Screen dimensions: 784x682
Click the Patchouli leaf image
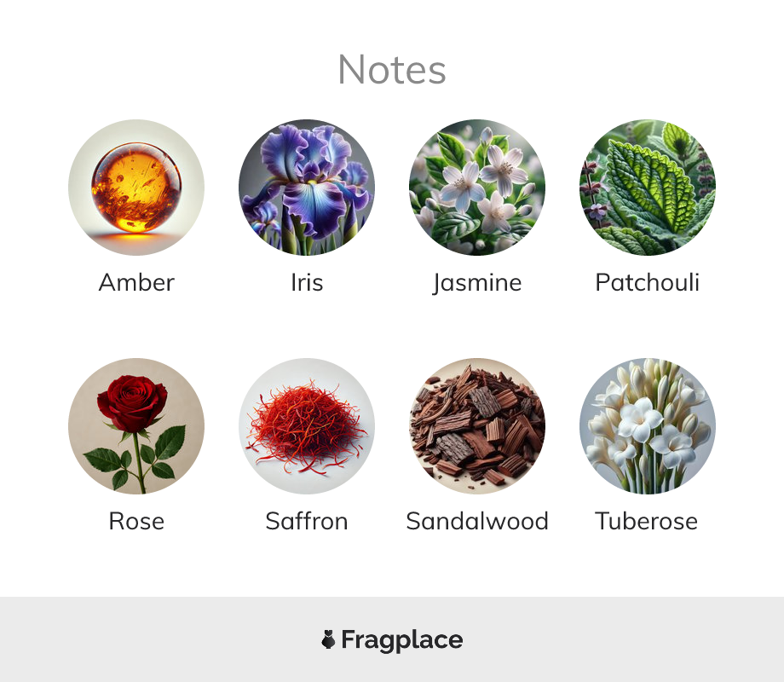coord(648,188)
